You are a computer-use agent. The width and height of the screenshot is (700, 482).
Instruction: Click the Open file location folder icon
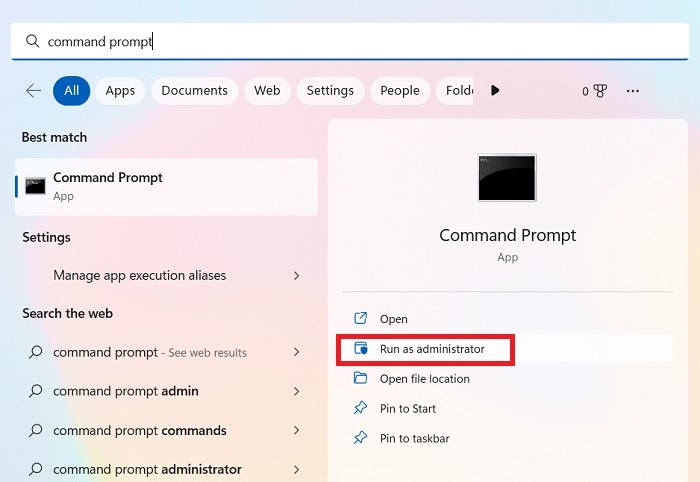[x=360, y=378]
